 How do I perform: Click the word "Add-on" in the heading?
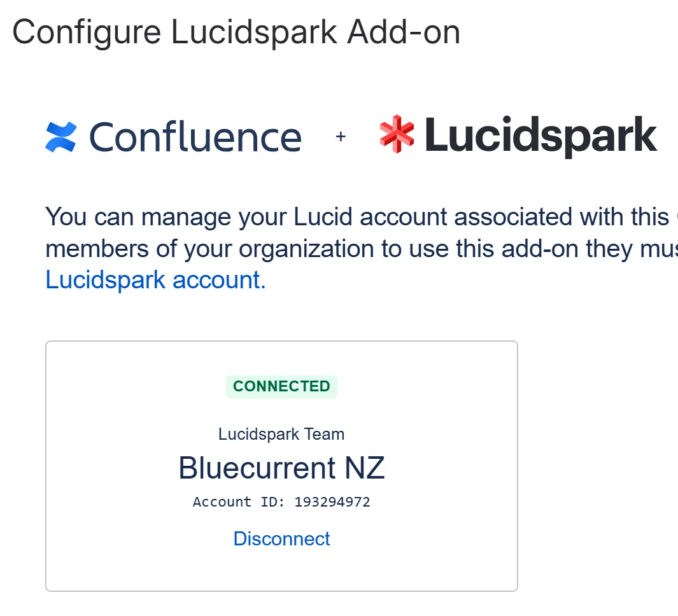tap(404, 32)
